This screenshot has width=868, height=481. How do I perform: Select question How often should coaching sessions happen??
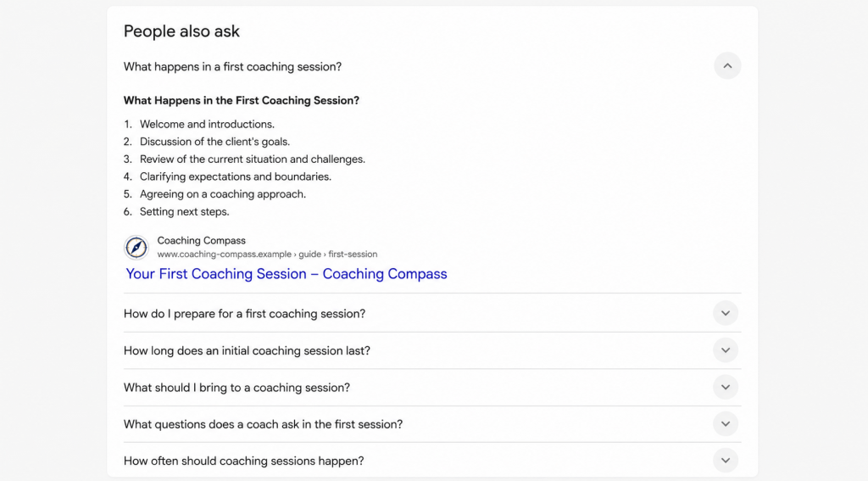point(243,461)
